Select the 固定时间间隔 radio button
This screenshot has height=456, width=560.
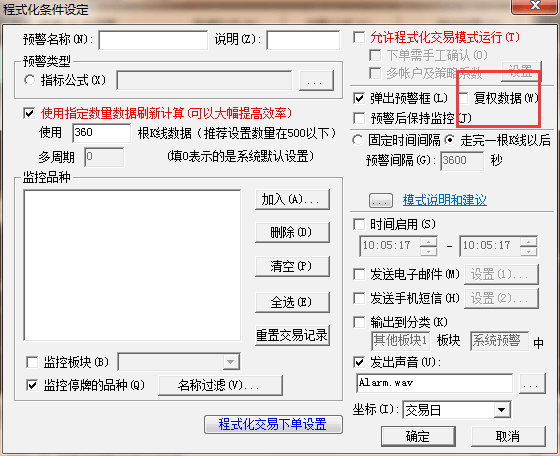(x=358, y=140)
